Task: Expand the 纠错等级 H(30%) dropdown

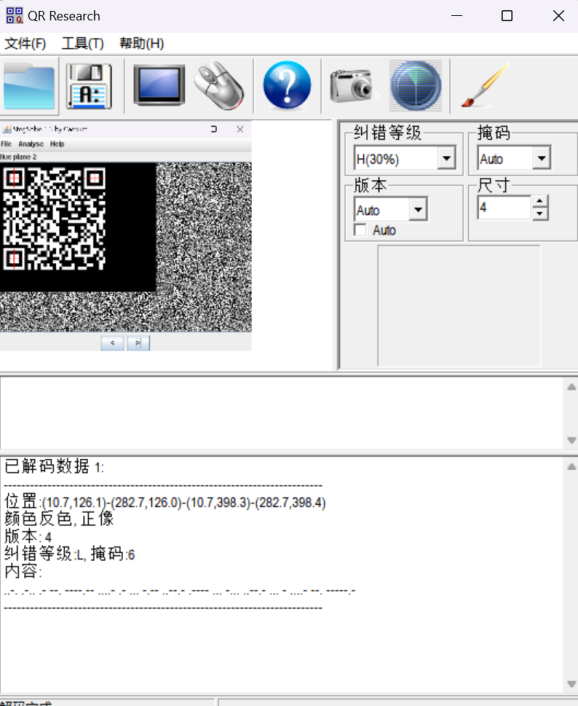Action: click(447, 158)
